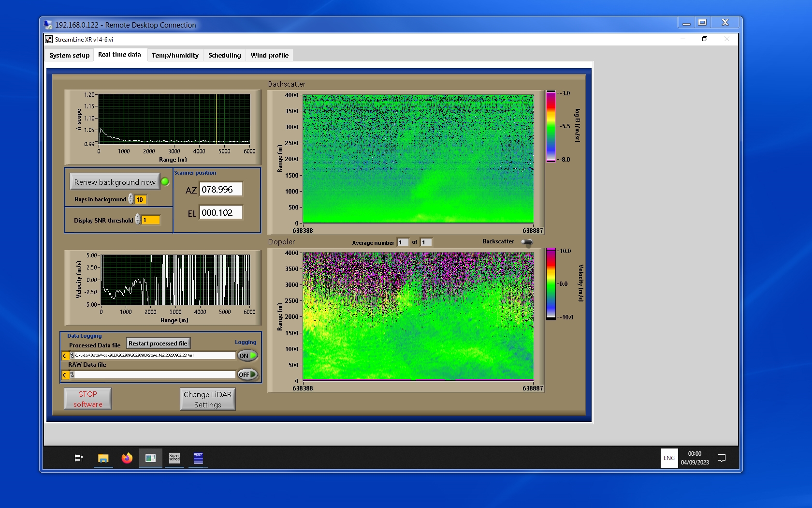The image size is (812, 508).
Task: Click the Rays in background stepper arrows
Action: 130,199
